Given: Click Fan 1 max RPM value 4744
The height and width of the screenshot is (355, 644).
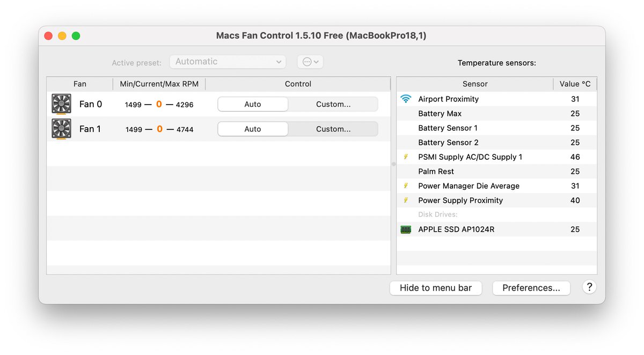Looking at the screenshot, I should (x=185, y=129).
